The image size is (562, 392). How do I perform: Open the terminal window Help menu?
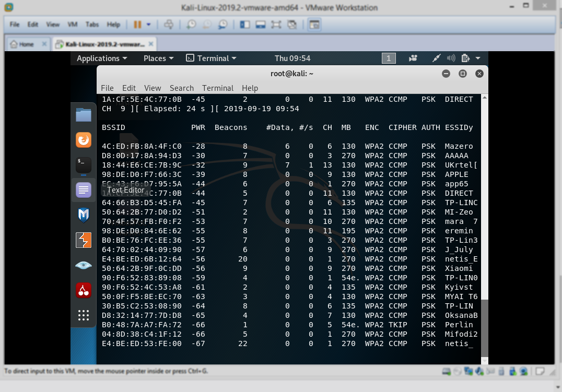(250, 88)
